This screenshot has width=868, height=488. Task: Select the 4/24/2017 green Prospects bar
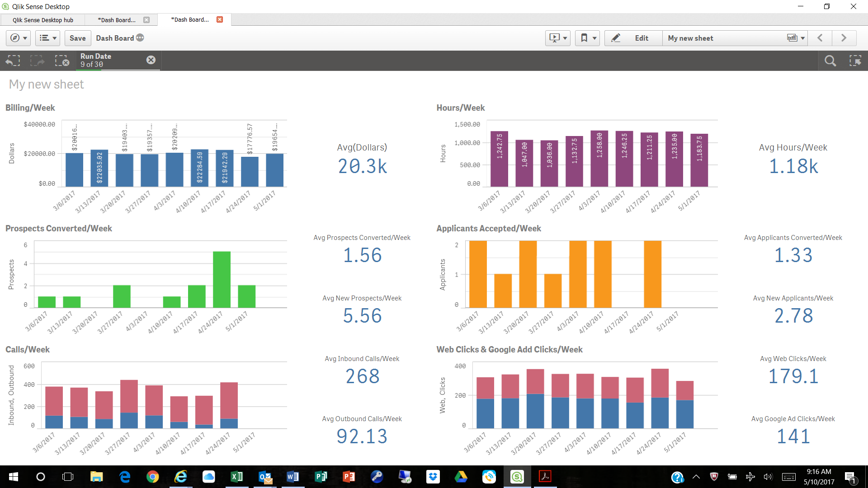[x=222, y=279]
